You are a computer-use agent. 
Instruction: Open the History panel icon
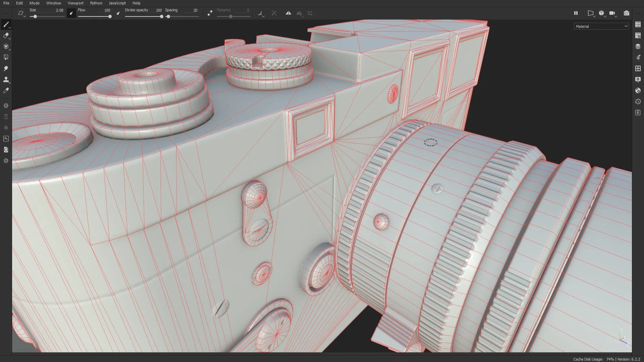point(638,102)
